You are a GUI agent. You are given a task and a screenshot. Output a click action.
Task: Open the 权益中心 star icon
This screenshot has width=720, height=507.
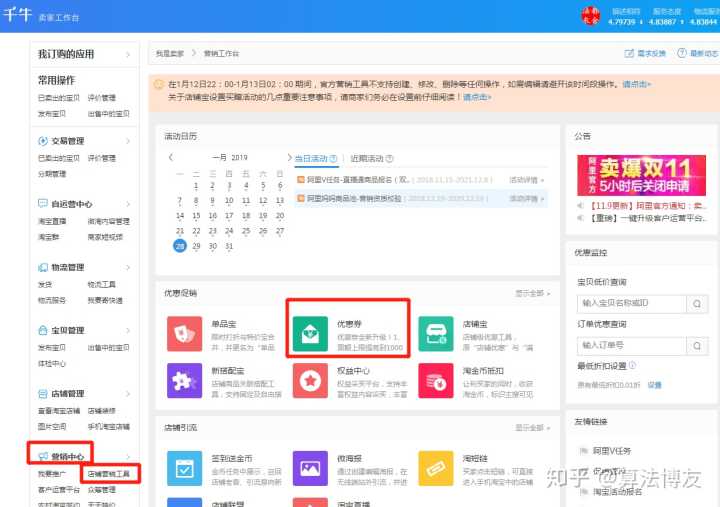tap(310, 381)
